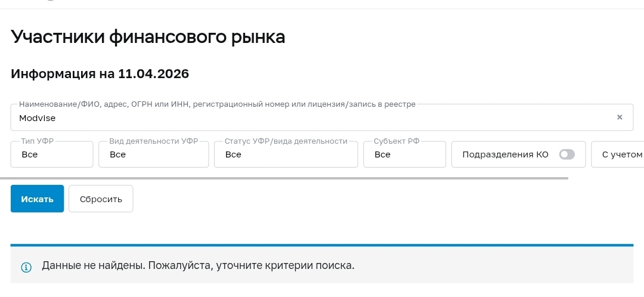Screen dimensions: 644x297
Task: Click the Информация на 11.04.2026 subheading
Action: pyautogui.click(x=100, y=75)
